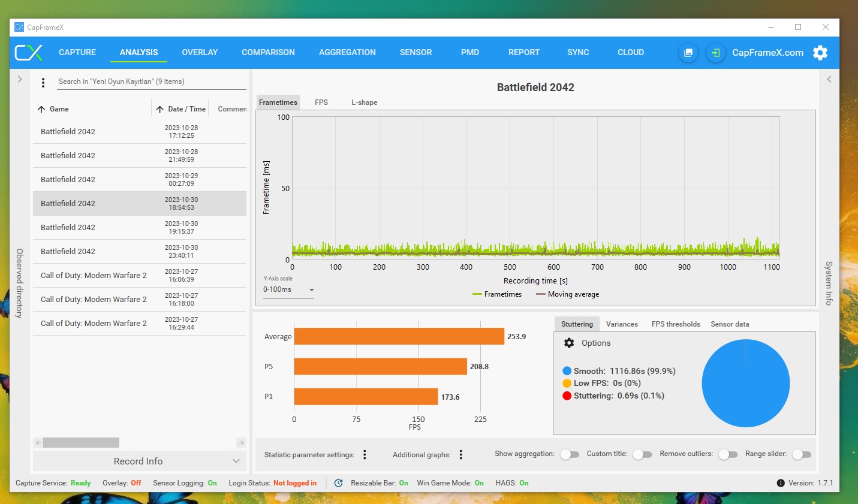This screenshot has width=858, height=504.
Task: Click the scrollbar right arrow in record list
Action: (x=241, y=443)
